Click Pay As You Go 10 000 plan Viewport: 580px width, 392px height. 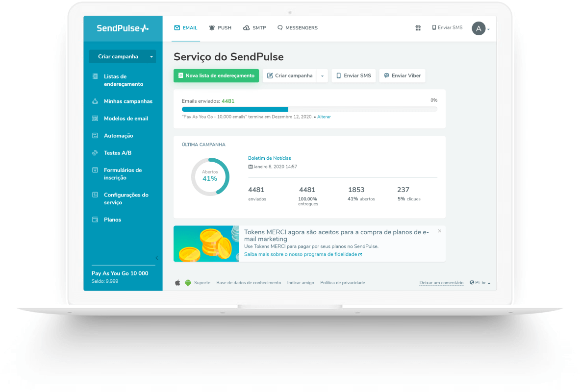point(120,273)
